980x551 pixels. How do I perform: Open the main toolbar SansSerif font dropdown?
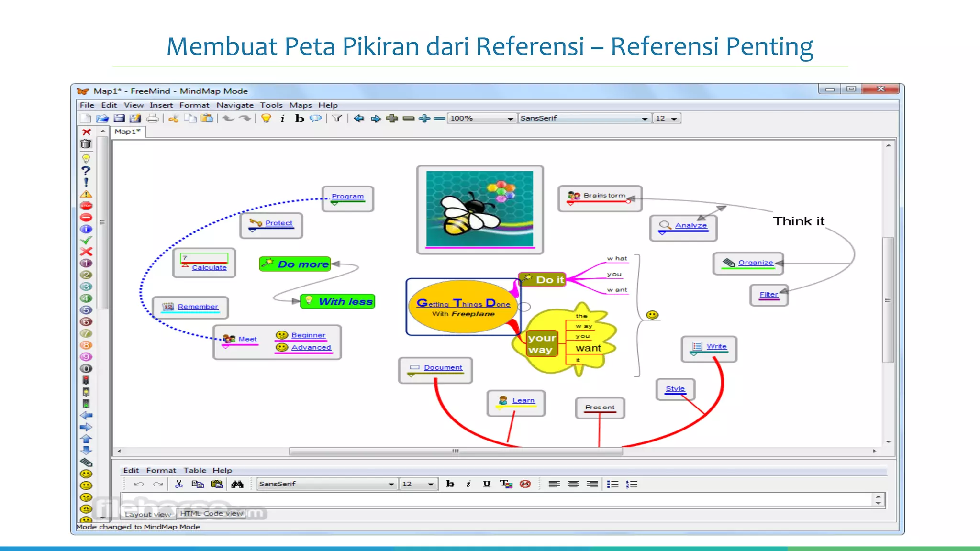(645, 119)
